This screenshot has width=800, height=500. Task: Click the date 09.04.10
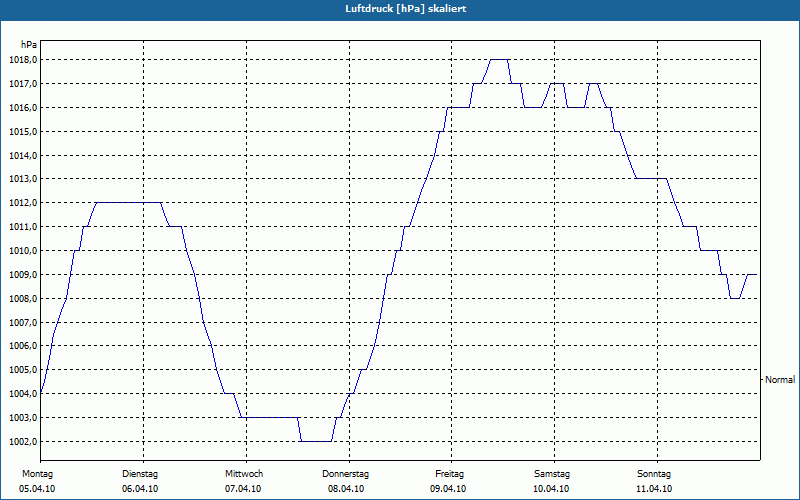[x=448, y=489]
